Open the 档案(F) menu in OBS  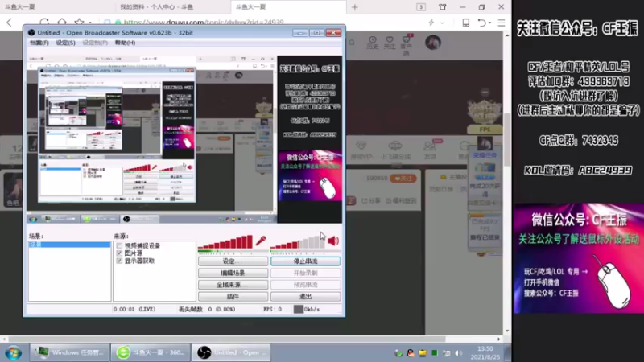pos(39,43)
